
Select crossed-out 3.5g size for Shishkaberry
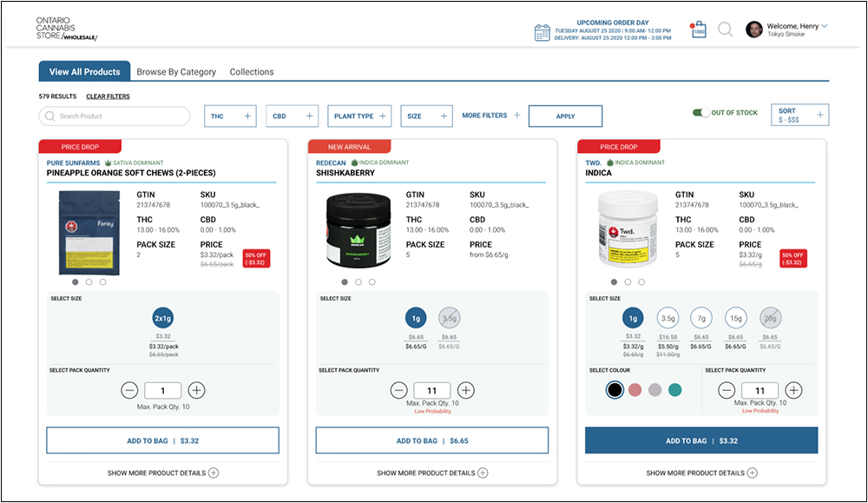click(449, 318)
